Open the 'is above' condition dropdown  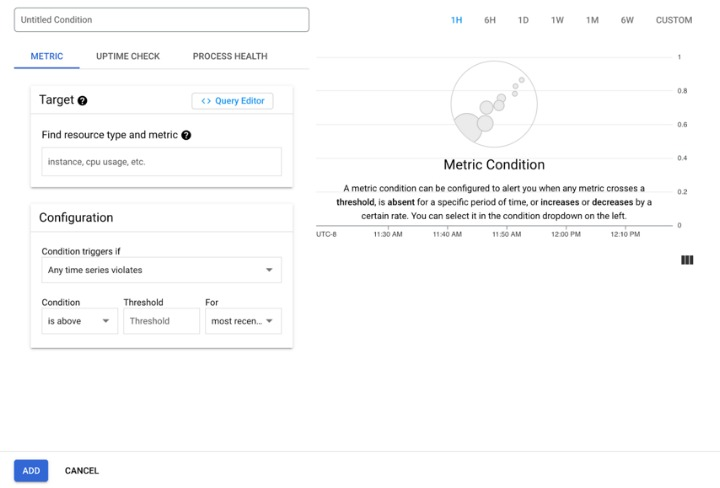pos(79,321)
